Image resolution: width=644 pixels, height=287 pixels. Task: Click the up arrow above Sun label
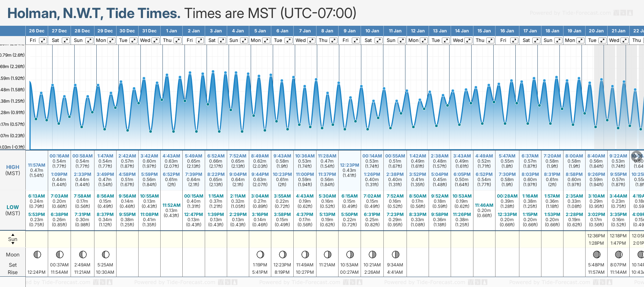coord(13,234)
